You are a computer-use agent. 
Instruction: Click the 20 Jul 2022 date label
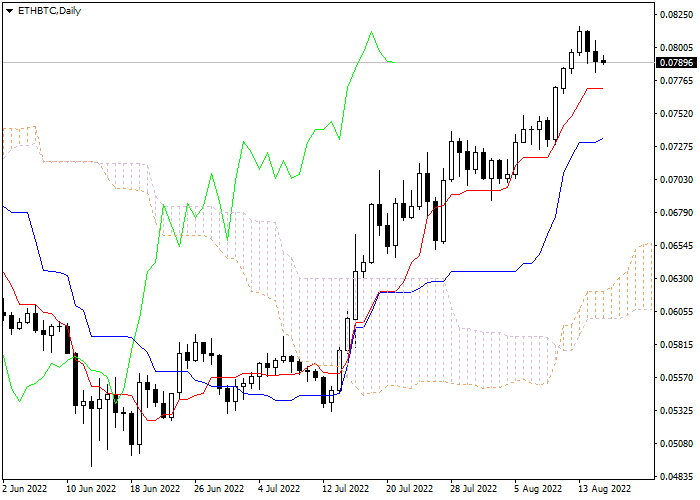pos(411,489)
